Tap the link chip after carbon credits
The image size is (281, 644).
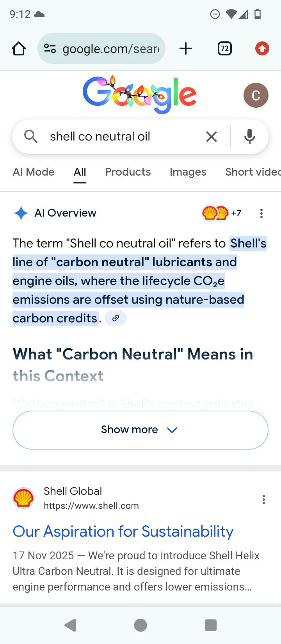[x=116, y=318]
